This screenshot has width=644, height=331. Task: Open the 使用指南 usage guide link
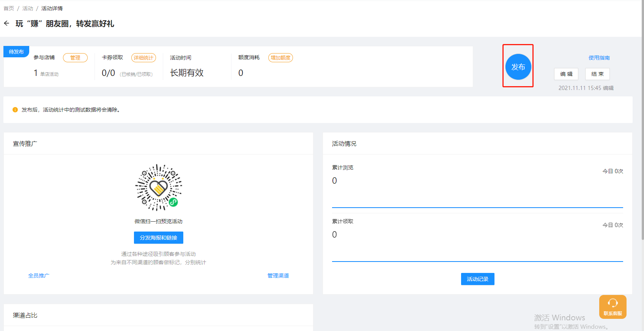(599, 58)
